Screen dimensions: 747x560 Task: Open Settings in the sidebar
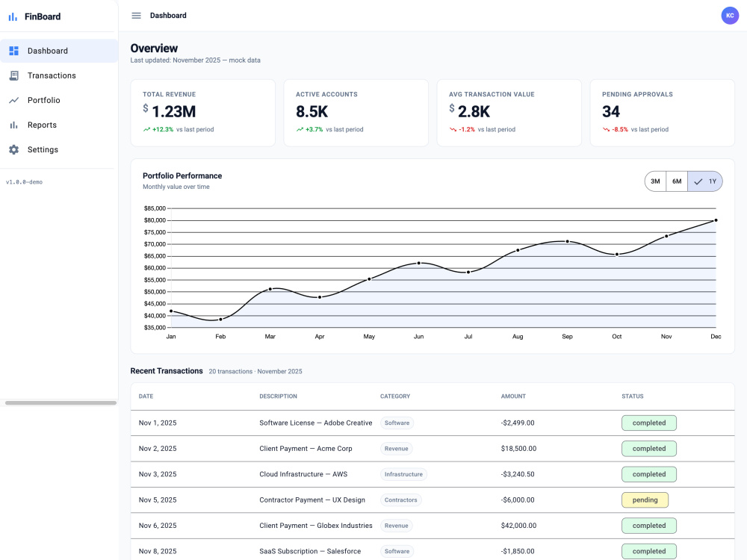[x=59, y=149]
